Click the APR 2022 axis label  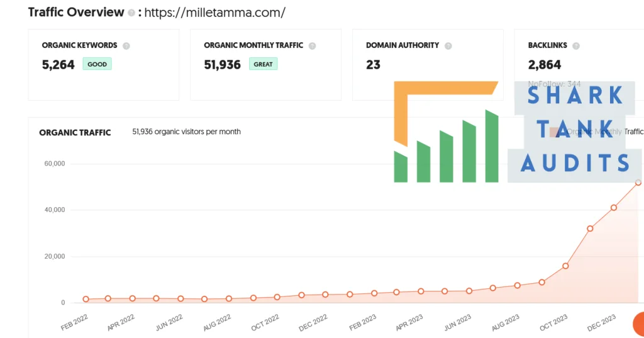(121, 322)
